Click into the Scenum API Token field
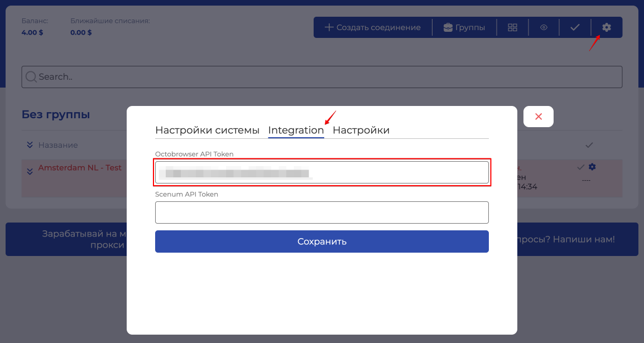 (322, 212)
